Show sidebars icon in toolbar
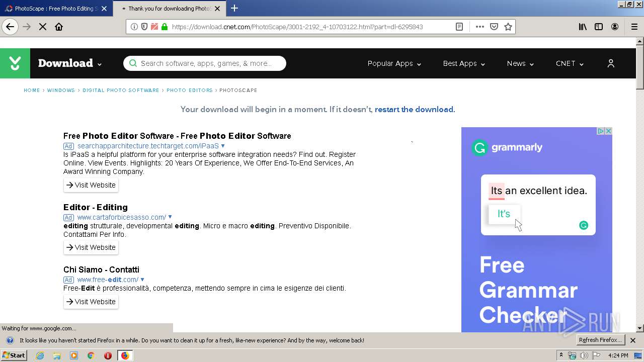Viewport: 644px width, 362px height. 599,27
